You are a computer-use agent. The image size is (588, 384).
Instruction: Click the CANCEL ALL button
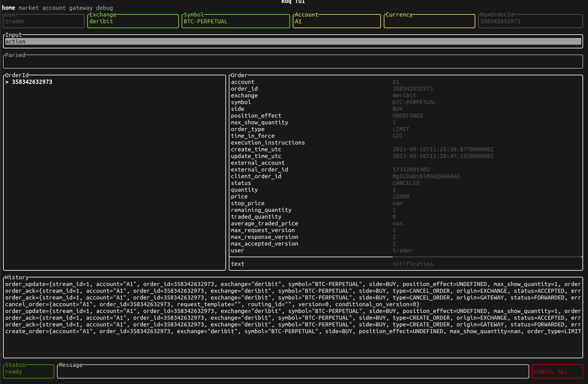click(x=557, y=371)
